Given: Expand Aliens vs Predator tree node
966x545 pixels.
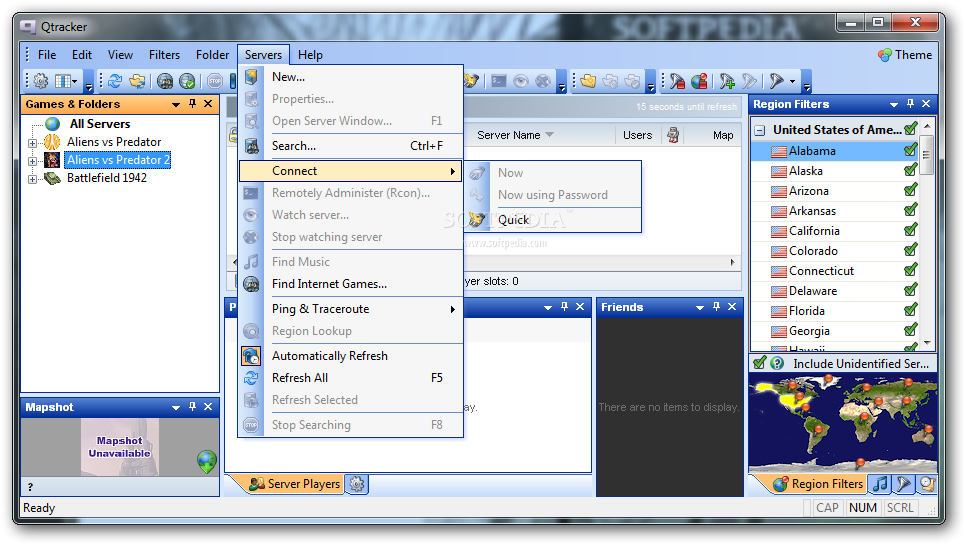Looking at the screenshot, I should [33, 143].
